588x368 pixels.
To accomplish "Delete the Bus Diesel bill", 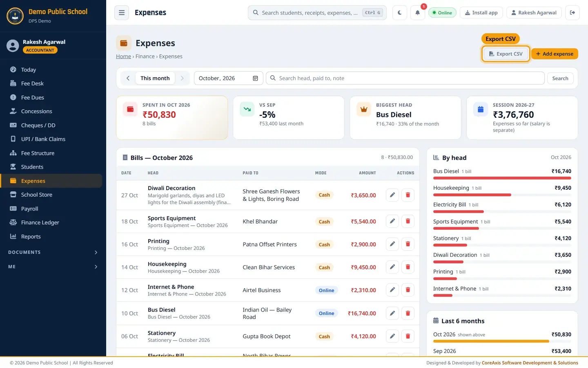I will tap(408, 313).
